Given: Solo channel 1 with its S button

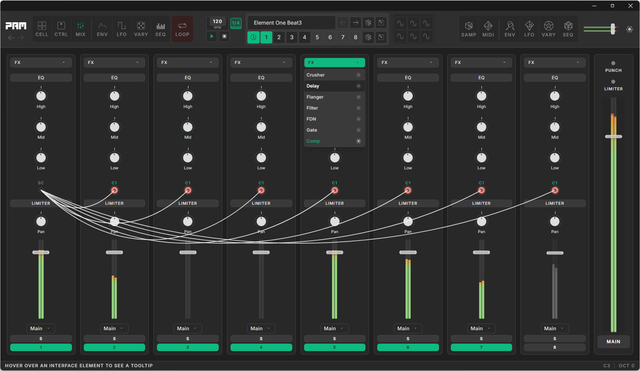Looking at the screenshot, I should point(41,338).
